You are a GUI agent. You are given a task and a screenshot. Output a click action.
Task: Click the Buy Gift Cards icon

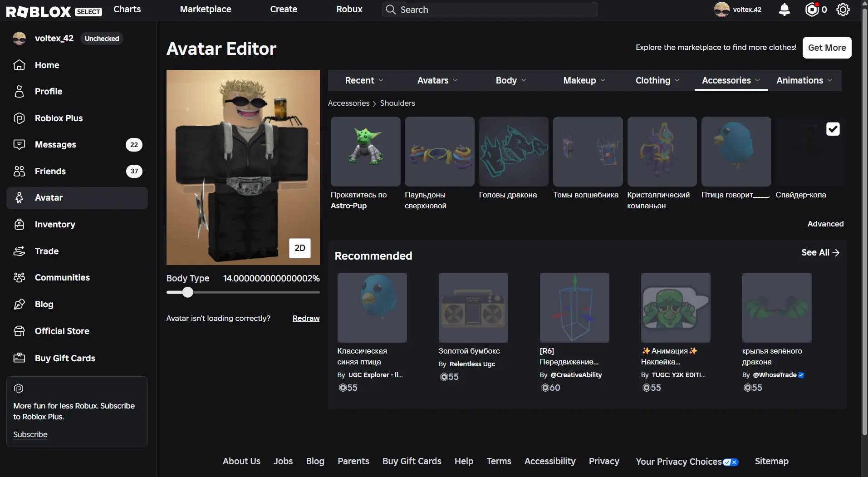point(19,358)
